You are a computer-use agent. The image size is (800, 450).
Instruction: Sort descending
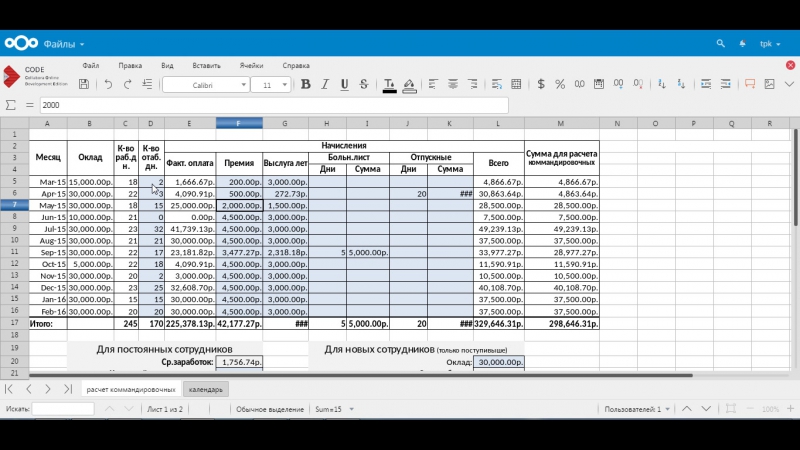click(681, 85)
